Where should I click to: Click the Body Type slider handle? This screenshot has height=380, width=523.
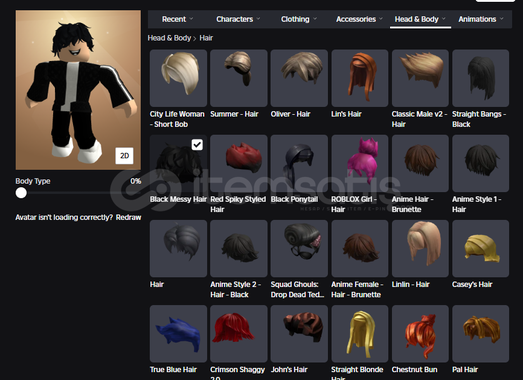click(21, 193)
